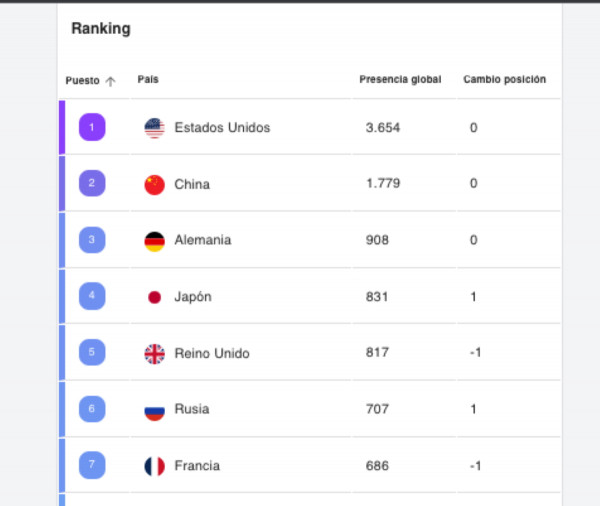
Task: Sort by Cambio posición column
Action: [505, 80]
